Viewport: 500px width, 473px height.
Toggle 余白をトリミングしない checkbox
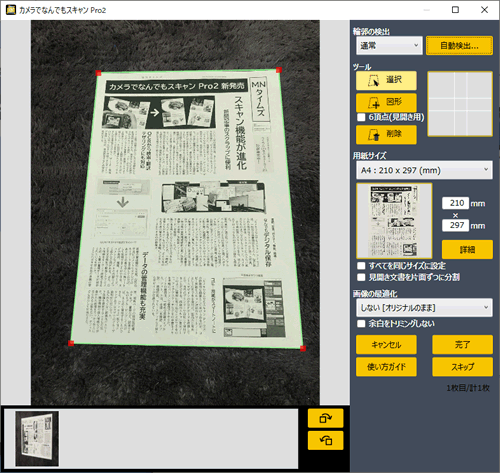pyautogui.click(x=361, y=323)
